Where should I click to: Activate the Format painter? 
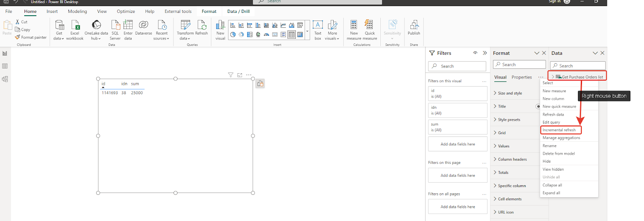point(31,37)
